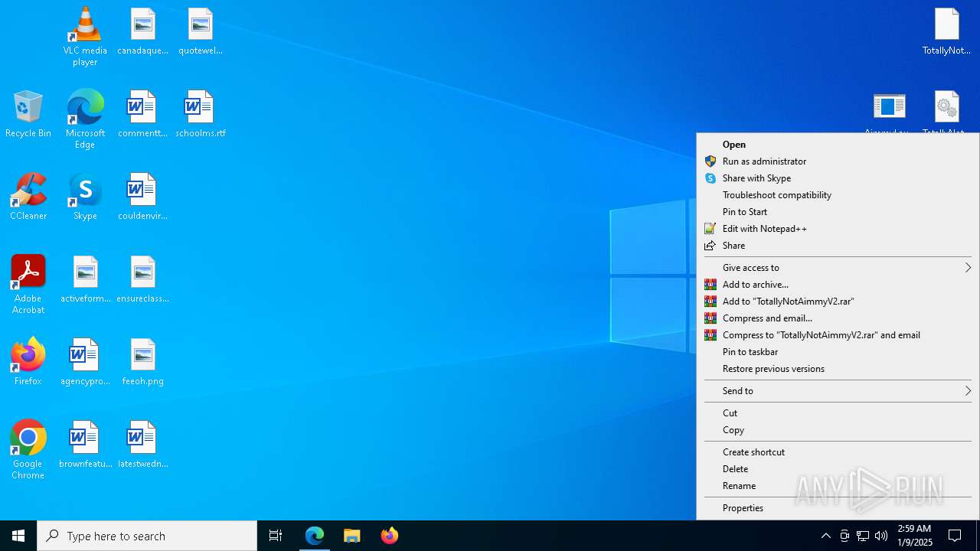Choose Open in the context menu
The image size is (980, 551).
[x=838, y=145]
